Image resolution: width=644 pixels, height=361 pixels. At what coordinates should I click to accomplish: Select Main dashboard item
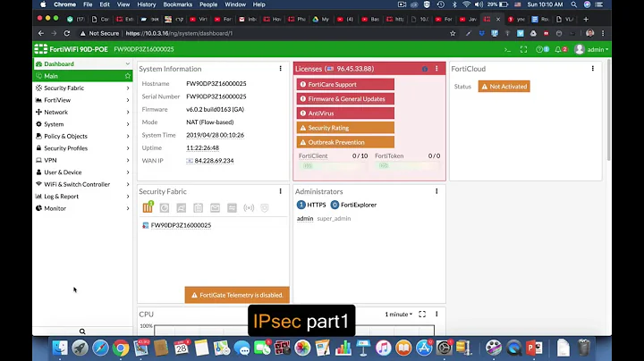82,76
